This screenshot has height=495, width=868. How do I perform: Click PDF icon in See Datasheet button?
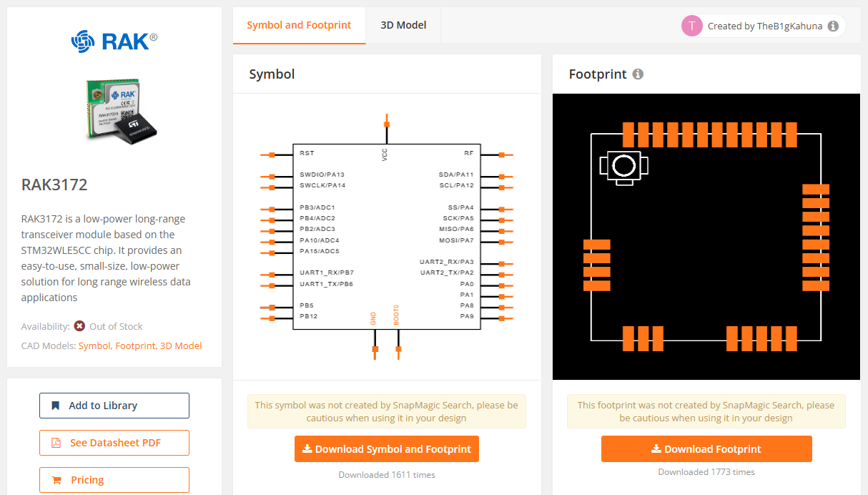(56, 443)
